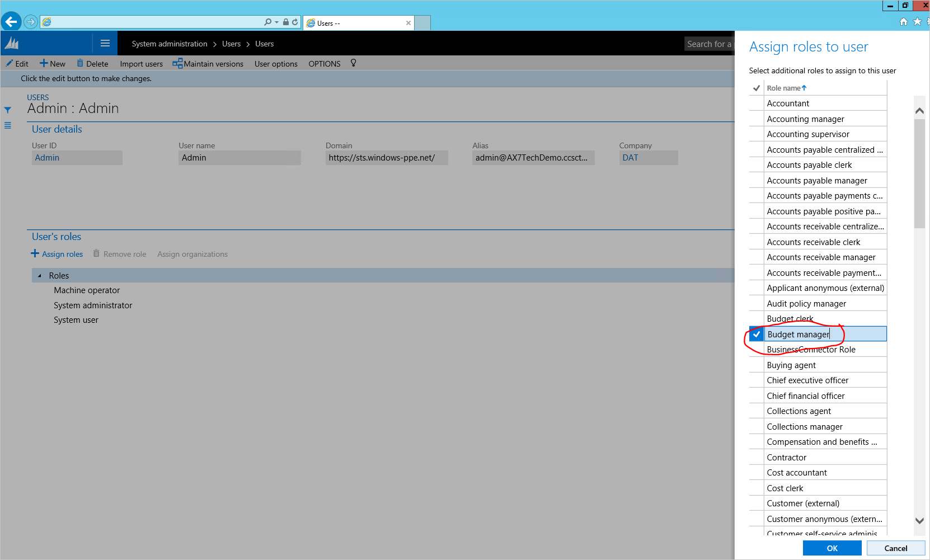Click the role list scroll up arrow
Image resolution: width=930 pixels, height=560 pixels.
pyautogui.click(x=919, y=111)
